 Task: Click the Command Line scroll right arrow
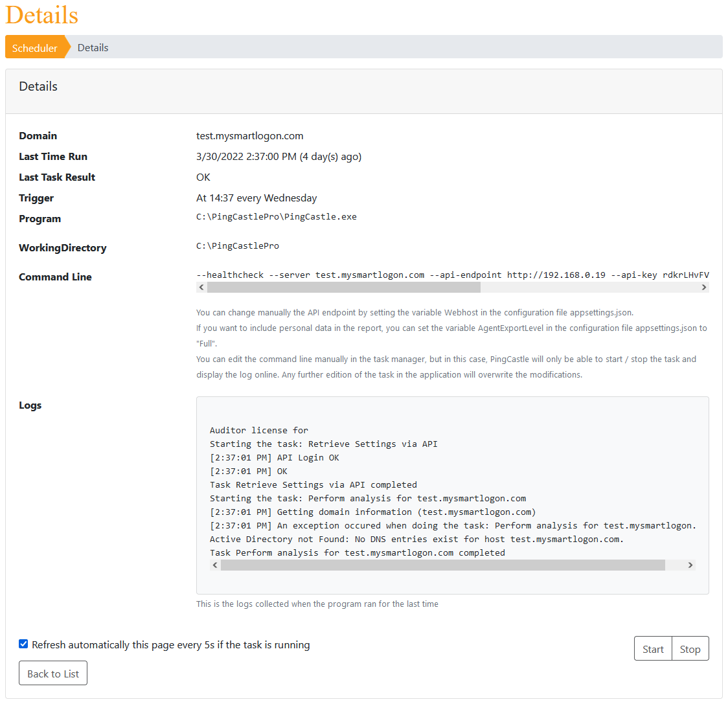pyautogui.click(x=704, y=288)
